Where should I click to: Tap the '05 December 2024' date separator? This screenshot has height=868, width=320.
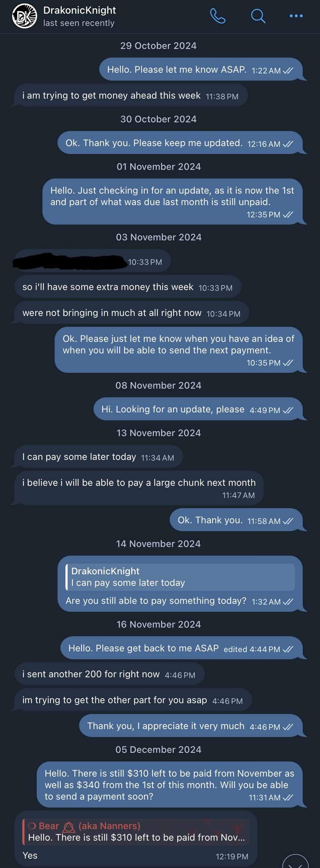(x=158, y=750)
